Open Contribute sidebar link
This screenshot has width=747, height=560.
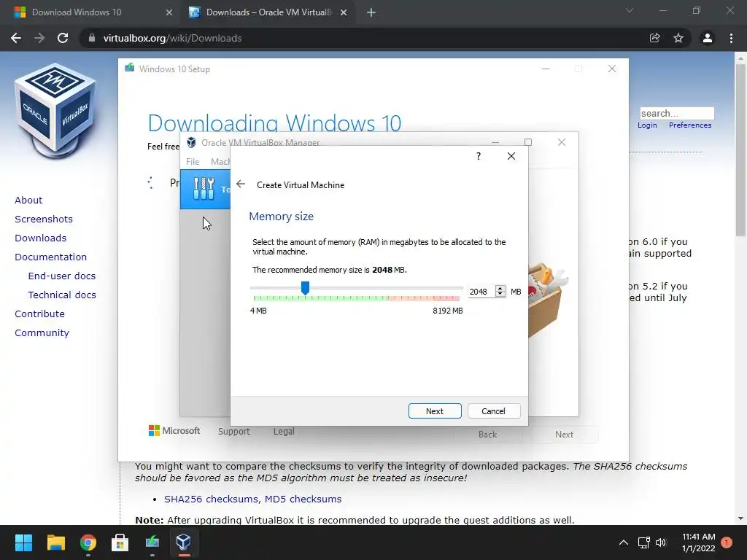(39, 314)
